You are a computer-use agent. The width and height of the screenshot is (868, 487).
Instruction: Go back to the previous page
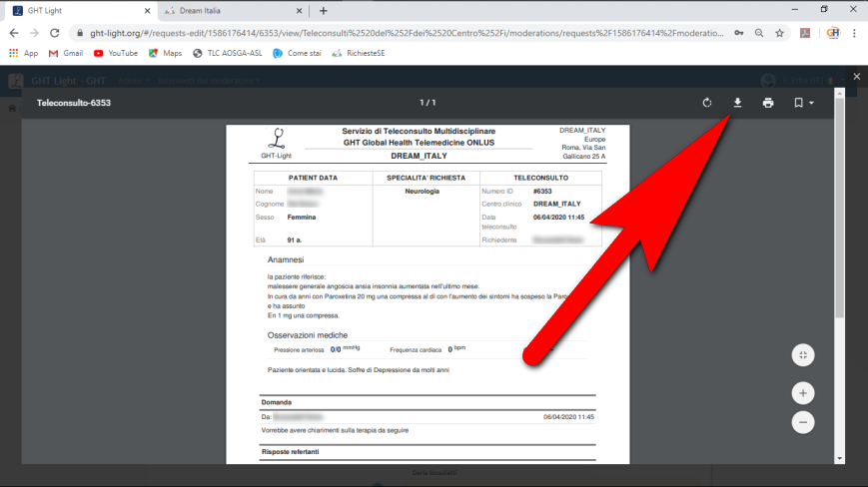[14, 32]
